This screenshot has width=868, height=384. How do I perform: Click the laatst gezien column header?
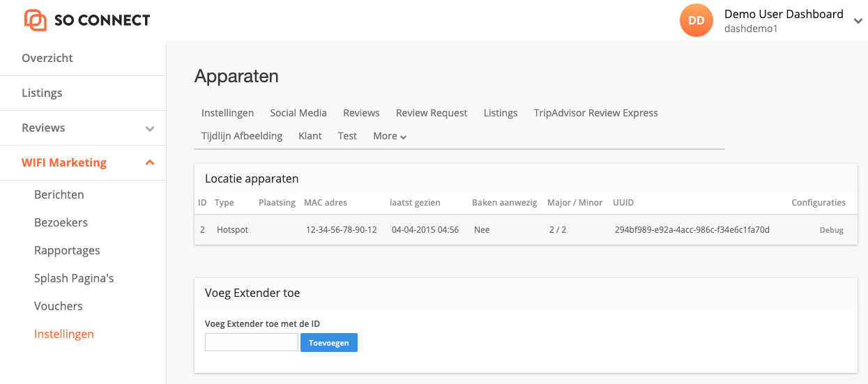coord(415,203)
